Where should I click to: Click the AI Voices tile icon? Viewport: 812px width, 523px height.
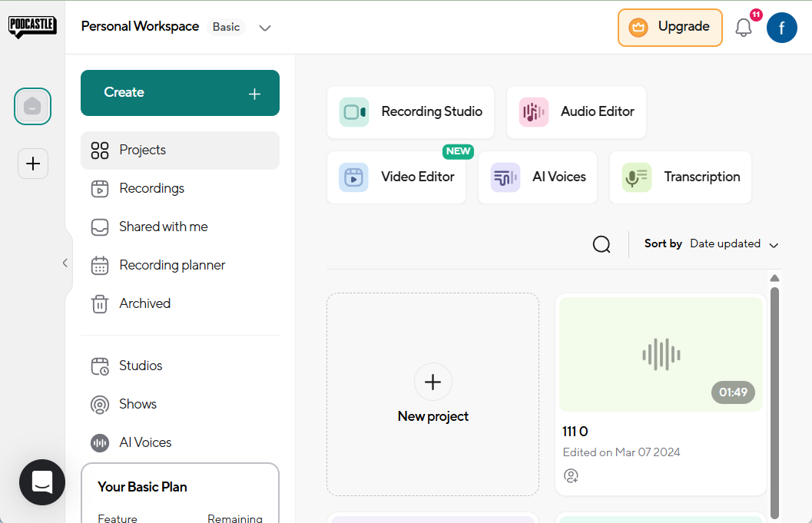505,177
